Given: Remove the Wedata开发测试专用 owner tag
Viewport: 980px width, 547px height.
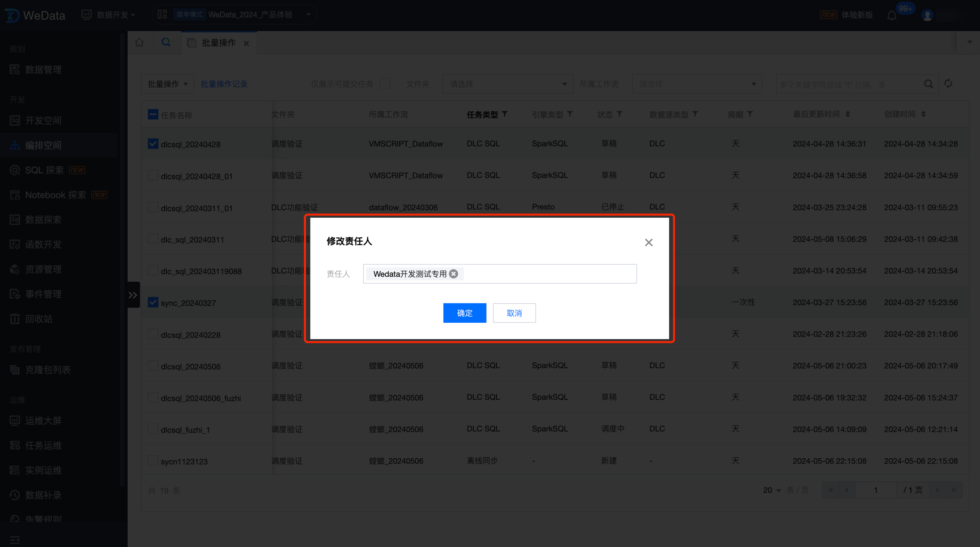Looking at the screenshot, I should click(x=454, y=274).
